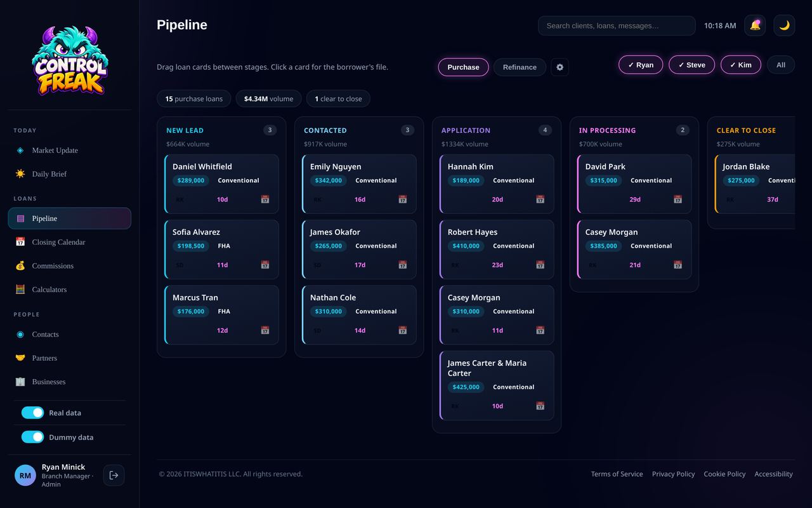This screenshot has width=812, height=508.
Task: Open Businesses page
Action: (x=70, y=382)
